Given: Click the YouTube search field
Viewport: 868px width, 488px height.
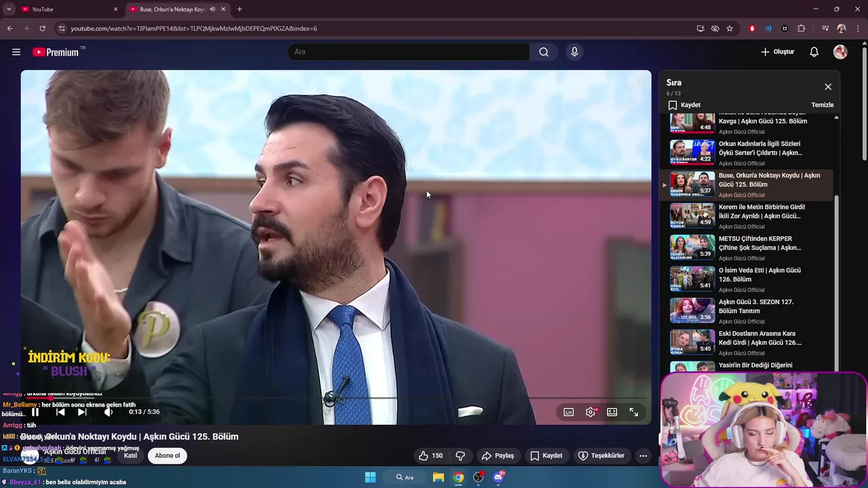Looking at the screenshot, I should click(409, 52).
